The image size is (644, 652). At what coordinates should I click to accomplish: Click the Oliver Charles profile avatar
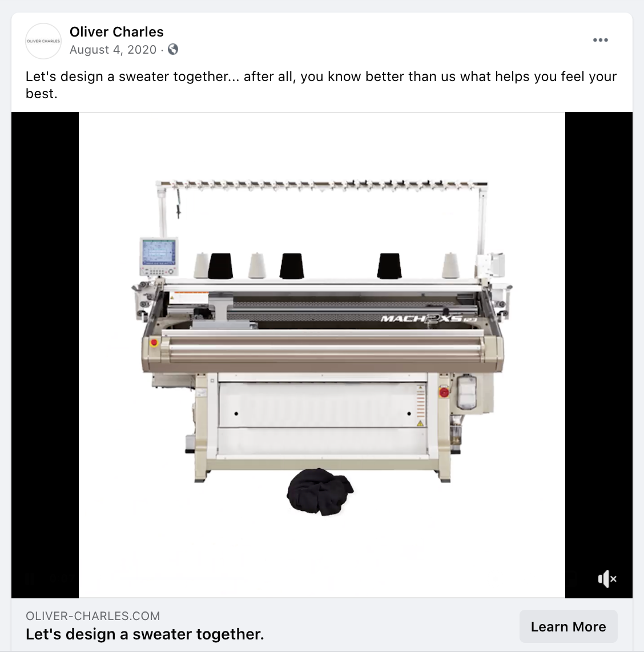coord(43,41)
